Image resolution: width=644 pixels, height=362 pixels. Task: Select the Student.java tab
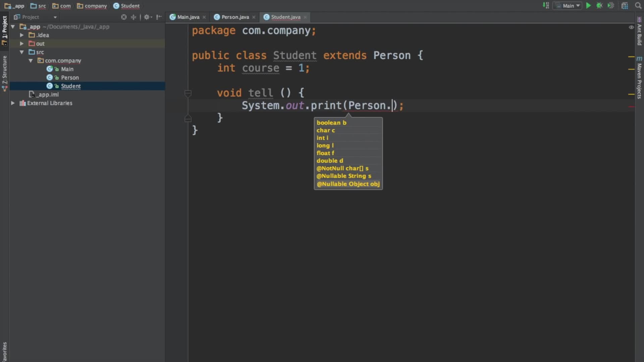pos(285,17)
